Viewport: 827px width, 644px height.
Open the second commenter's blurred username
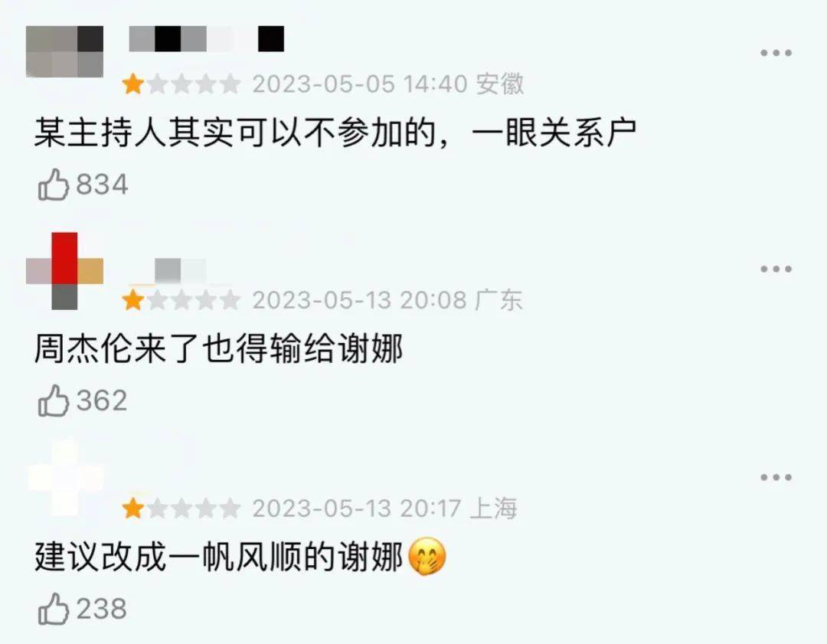(x=168, y=271)
